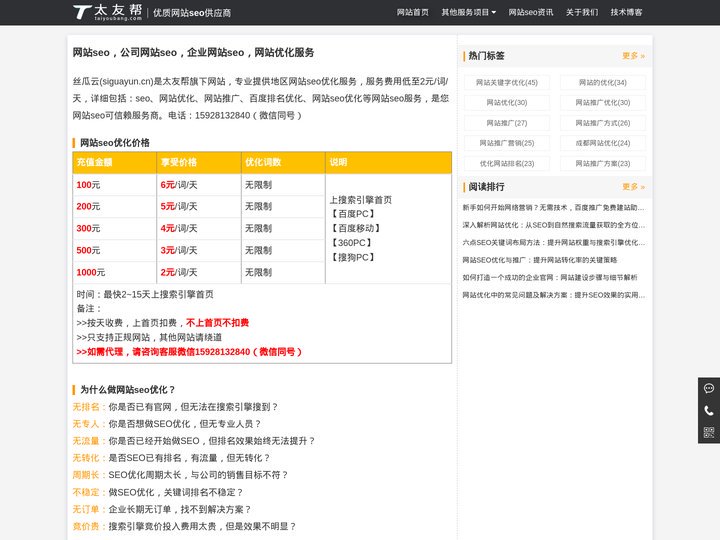The image size is (720, 540).
Task: Click 更多 link beside 阅读排行
Action: point(633,187)
